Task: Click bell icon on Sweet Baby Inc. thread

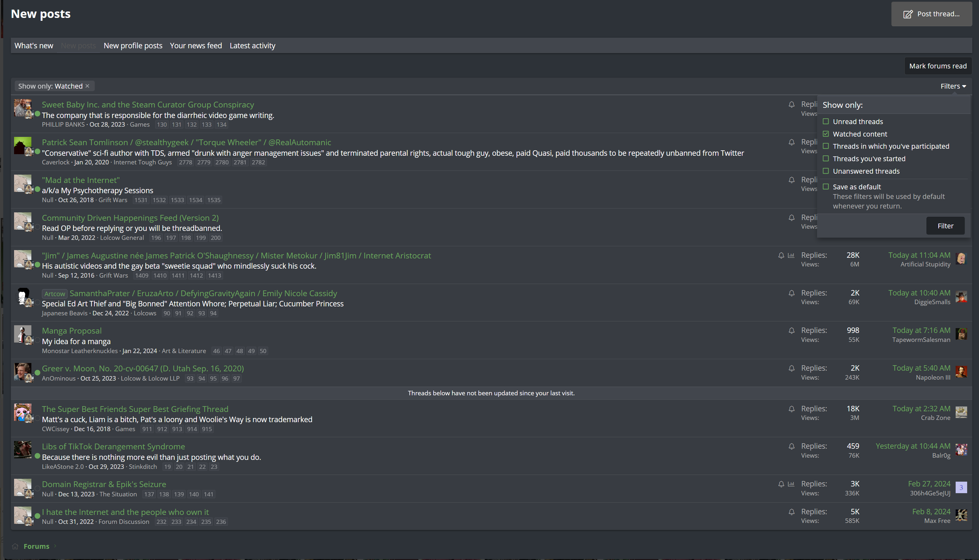Action: pyautogui.click(x=791, y=105)
